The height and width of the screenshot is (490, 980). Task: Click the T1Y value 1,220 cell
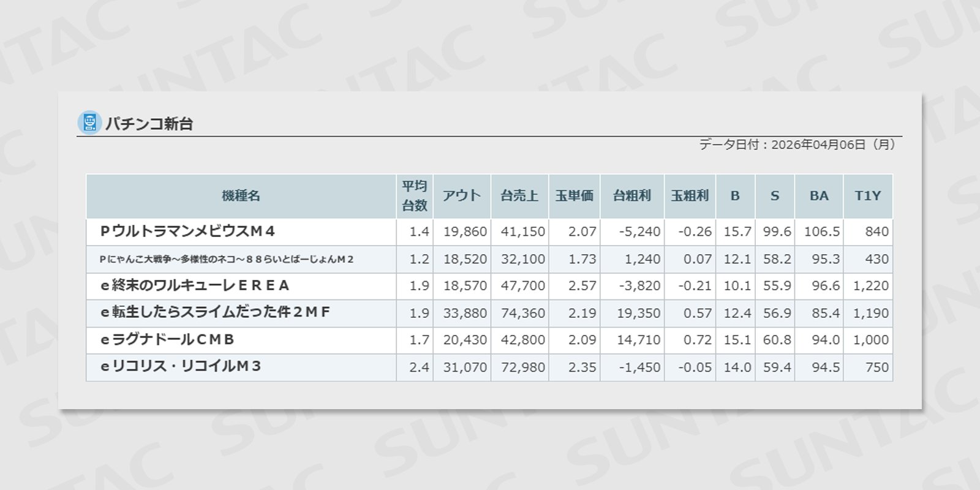pos(870,286)
